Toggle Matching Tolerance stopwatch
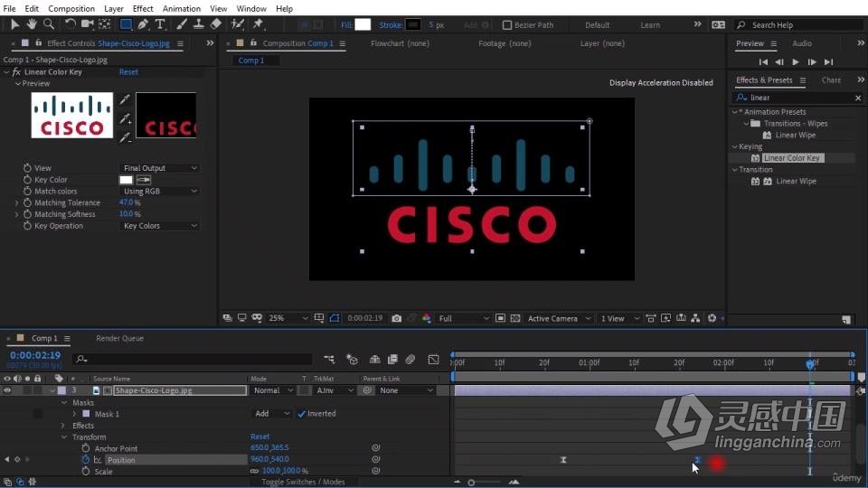Screen dimensions: 868x488 pyautogui.click(x=27, y=202)
